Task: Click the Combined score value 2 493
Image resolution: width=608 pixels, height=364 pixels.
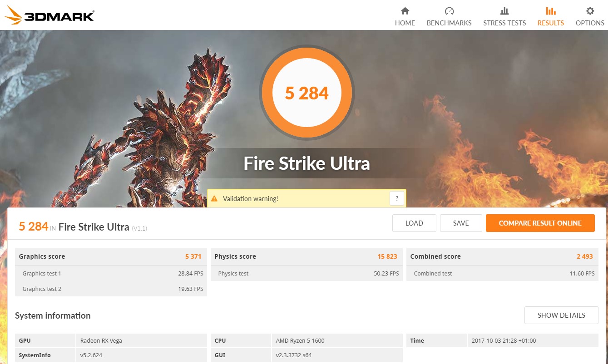Action: pos(585,256)
